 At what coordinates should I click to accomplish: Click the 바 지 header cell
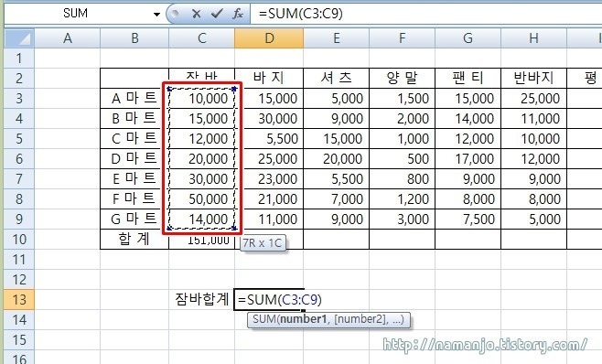point(269,79)
